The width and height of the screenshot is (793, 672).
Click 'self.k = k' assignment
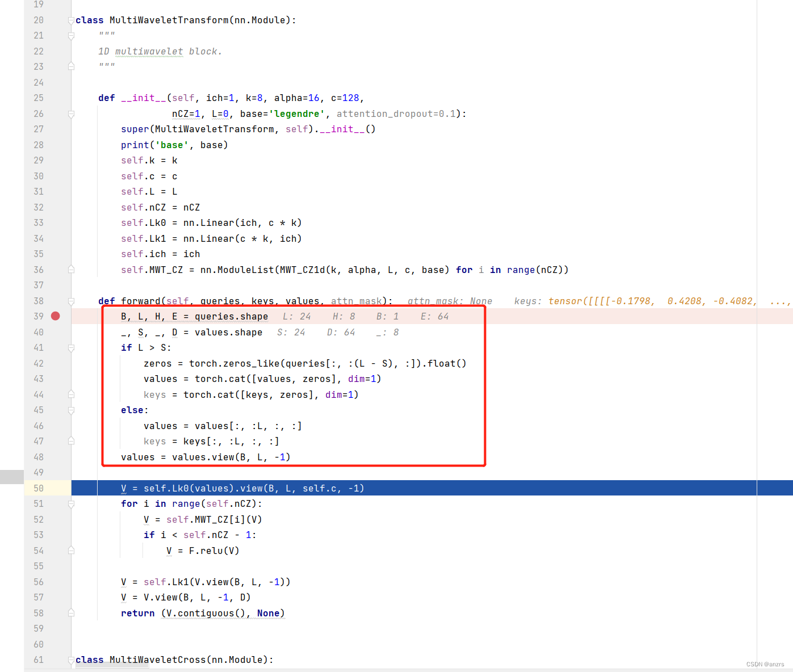[x=149, y=160]
